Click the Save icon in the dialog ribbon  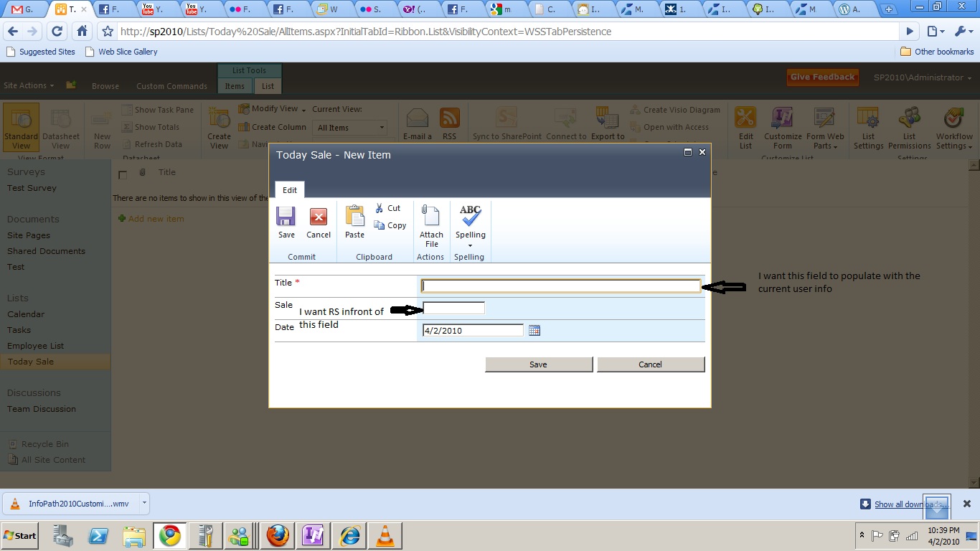point(286,218)
